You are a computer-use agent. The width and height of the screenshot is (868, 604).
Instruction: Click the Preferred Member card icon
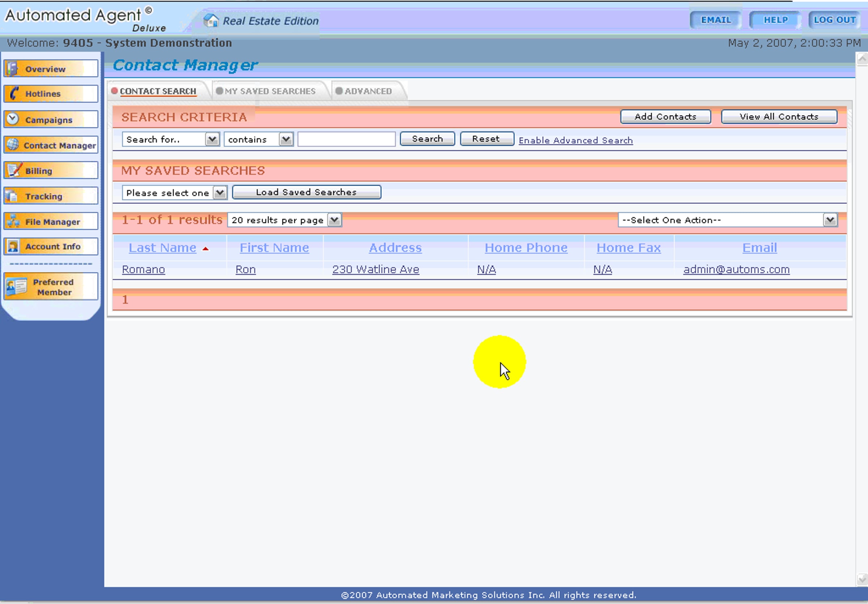pyautogui.click(x=16, y=287)
